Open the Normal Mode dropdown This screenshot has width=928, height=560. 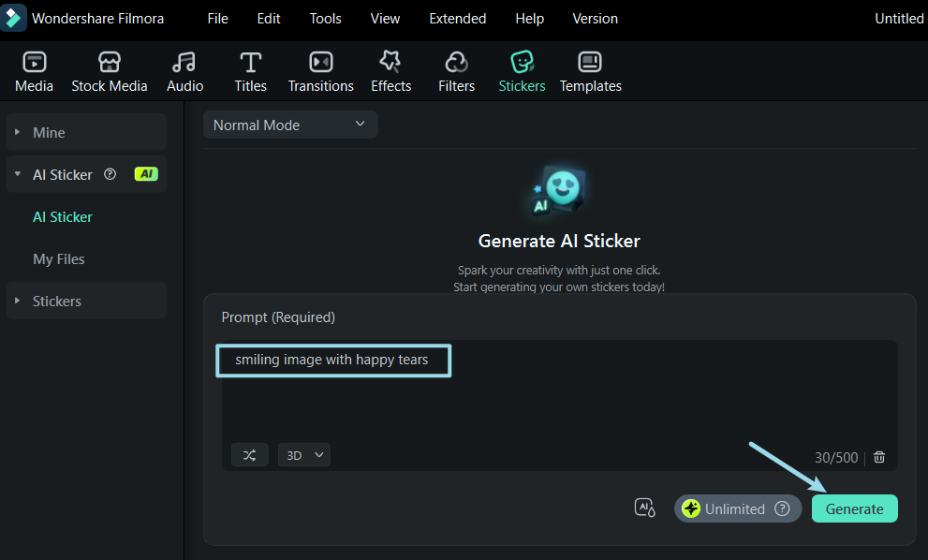290,125
